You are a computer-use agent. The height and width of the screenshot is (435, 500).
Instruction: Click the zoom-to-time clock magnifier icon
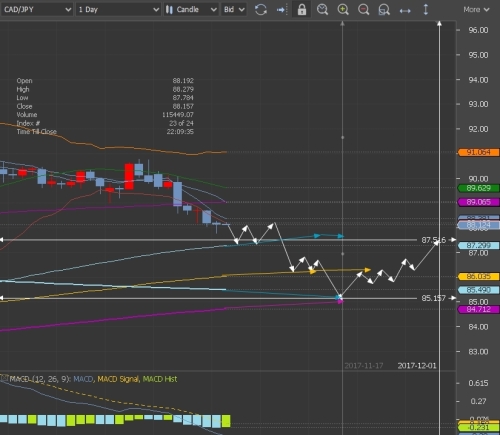pos(322,10)
